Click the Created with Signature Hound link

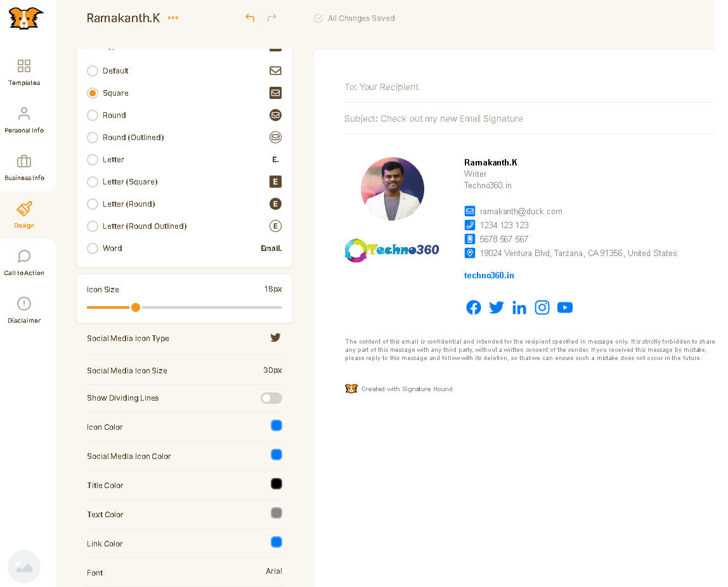(x=406, y=389)
